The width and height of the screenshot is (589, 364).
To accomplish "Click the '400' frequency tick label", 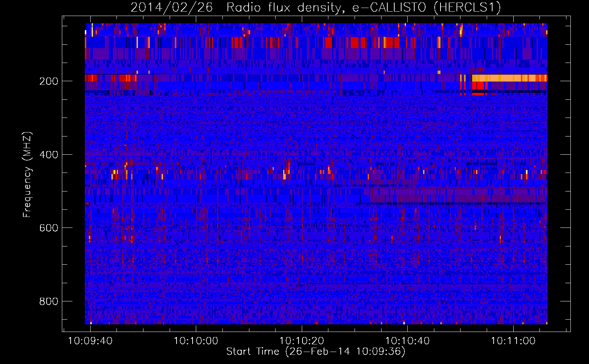I will click(x=49, y=155).
